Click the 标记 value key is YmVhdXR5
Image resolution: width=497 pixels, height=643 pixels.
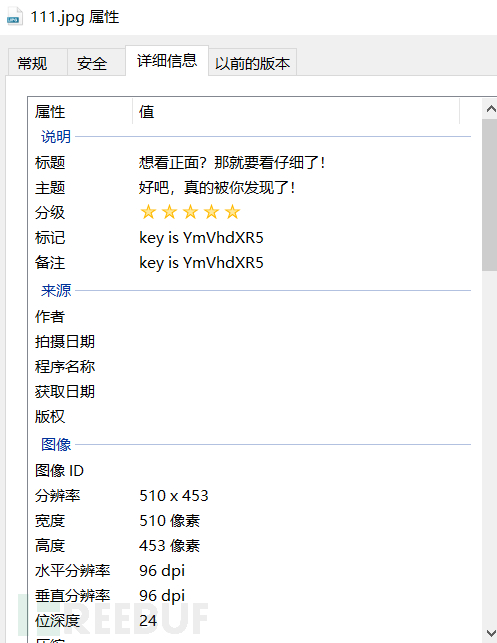click(201, 238)
